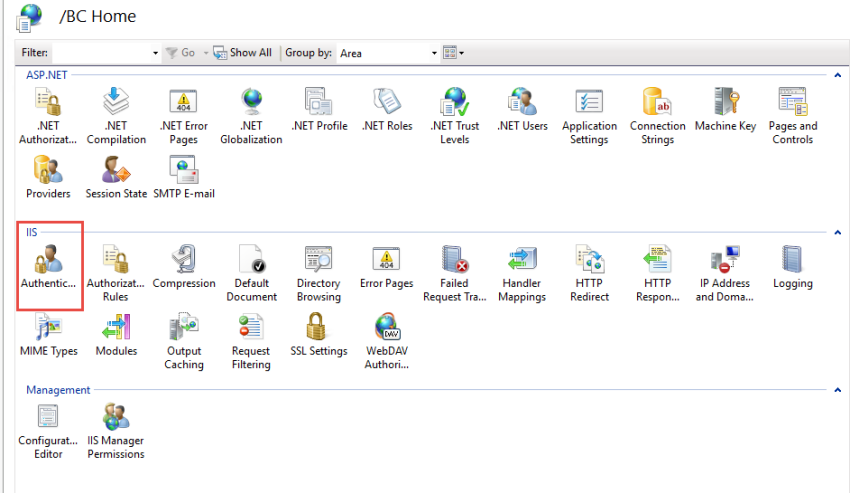850x493 pixels.
Task: Open Pages and Controls
Action: tap(793, 116)
